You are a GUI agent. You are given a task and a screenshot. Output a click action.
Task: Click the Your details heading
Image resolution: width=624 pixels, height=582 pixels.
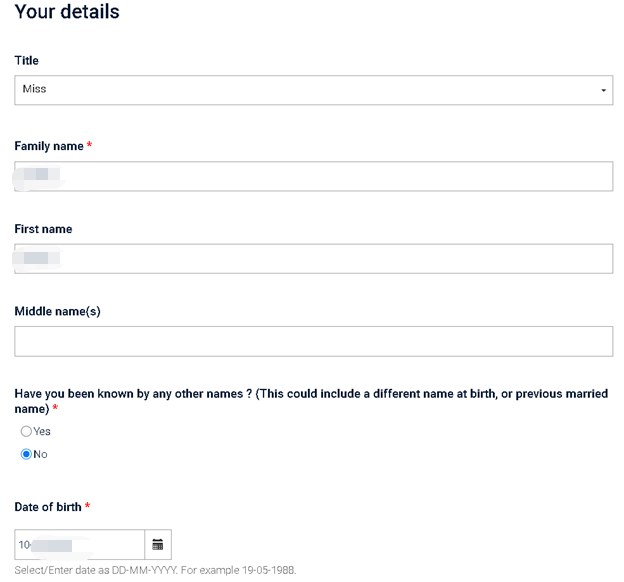(67, 12)
